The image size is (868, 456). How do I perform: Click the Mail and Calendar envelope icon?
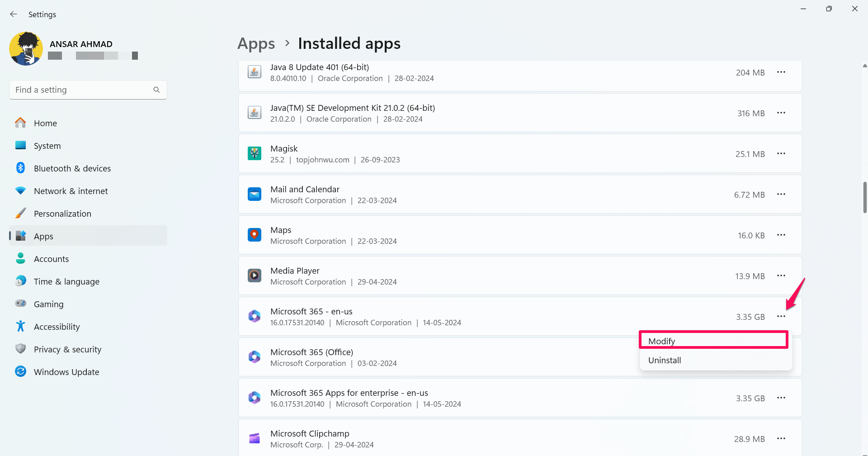[x=255, y=194]
